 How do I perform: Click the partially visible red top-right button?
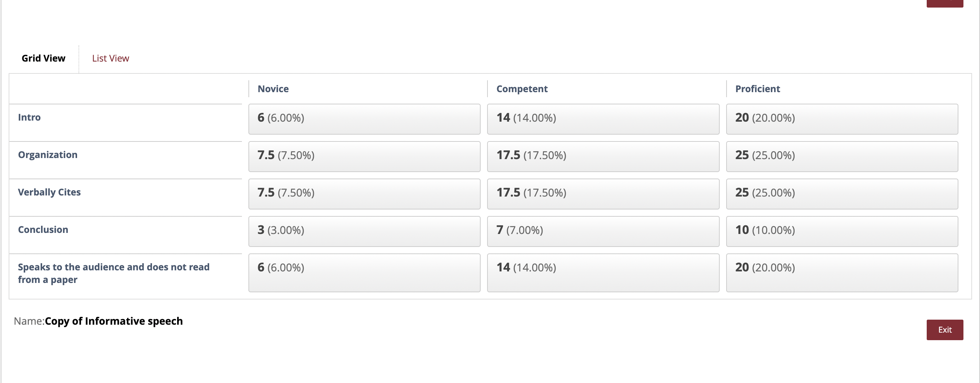[x=945, y=4]
